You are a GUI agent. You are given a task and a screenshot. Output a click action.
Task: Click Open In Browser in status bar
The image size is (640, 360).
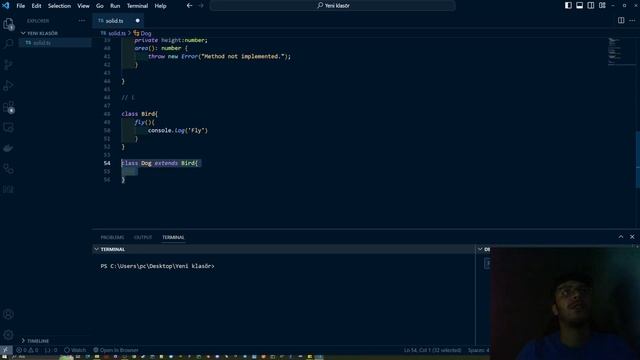(x=116, y=350)
